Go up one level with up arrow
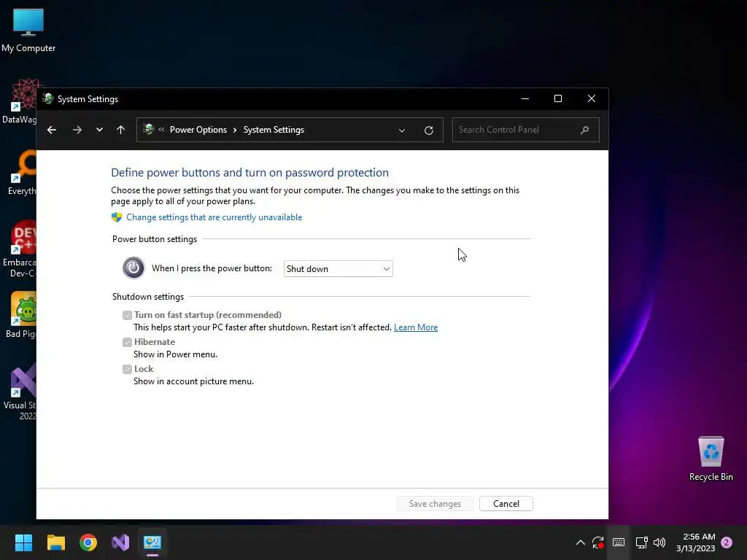 (120, 130)
